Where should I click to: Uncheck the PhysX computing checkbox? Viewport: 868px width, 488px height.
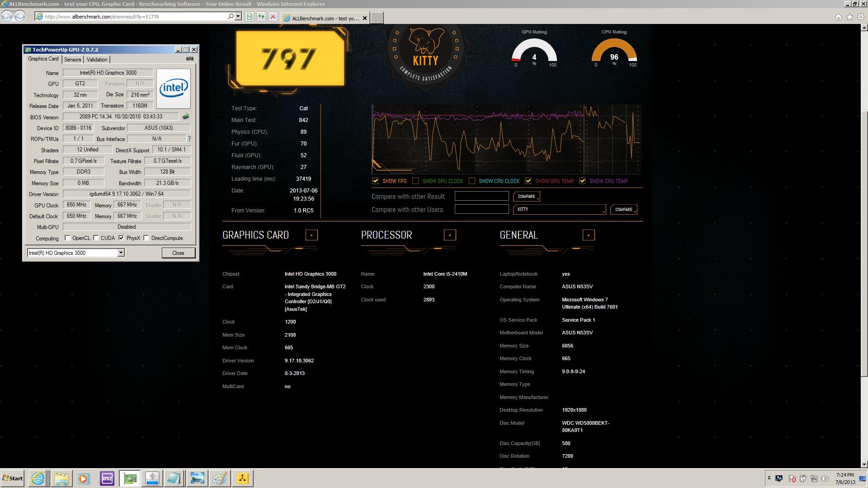coord(121,238)
